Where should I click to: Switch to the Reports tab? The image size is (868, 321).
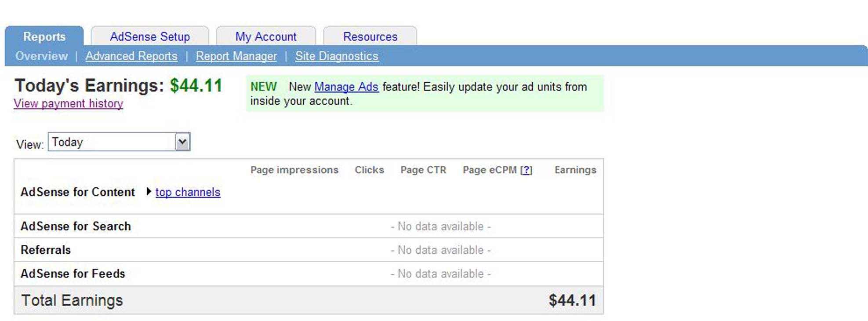[44, 36]
